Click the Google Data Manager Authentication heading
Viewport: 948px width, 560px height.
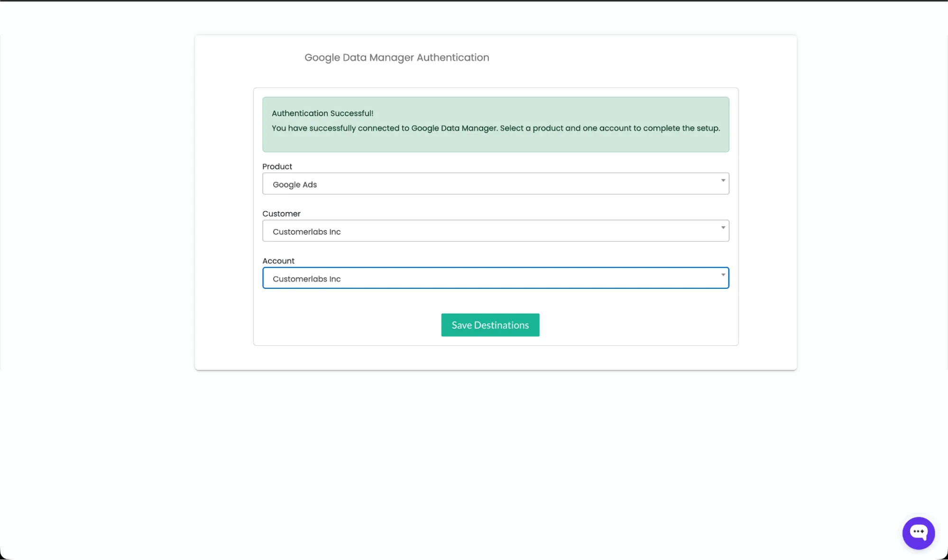pos(396,57)
